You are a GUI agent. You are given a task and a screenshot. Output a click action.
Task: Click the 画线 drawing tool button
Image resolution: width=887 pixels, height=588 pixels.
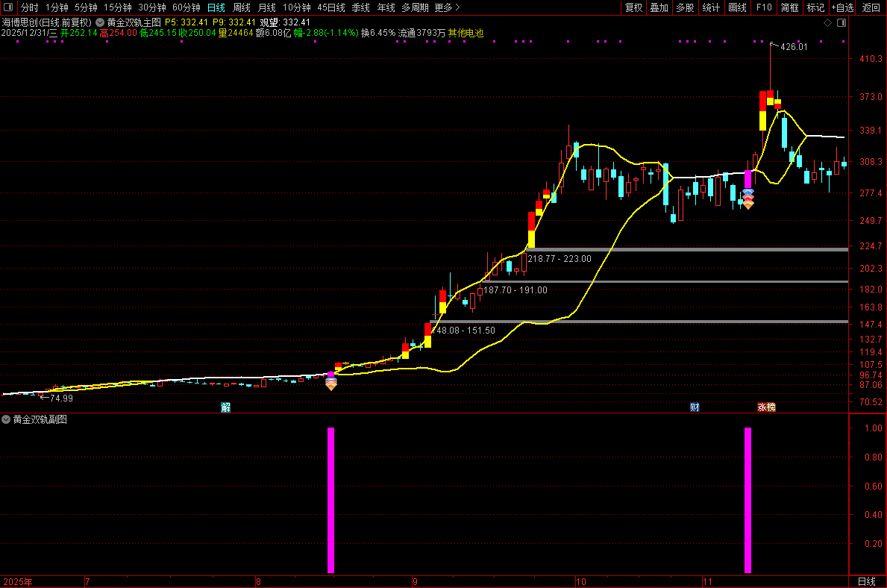[x=737, y=7]
